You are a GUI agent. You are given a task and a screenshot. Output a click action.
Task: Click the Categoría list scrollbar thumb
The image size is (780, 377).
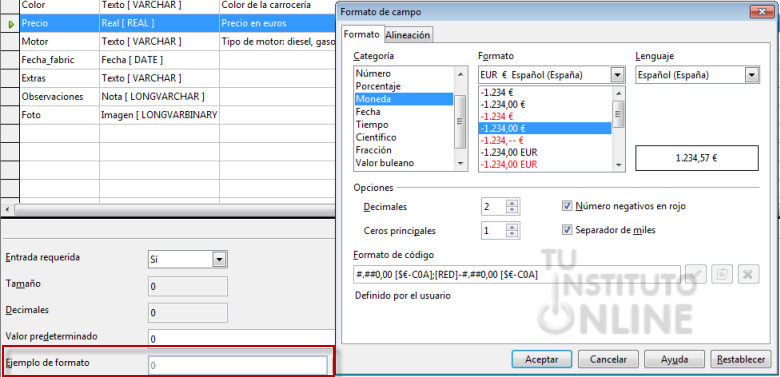pos(460,121)
